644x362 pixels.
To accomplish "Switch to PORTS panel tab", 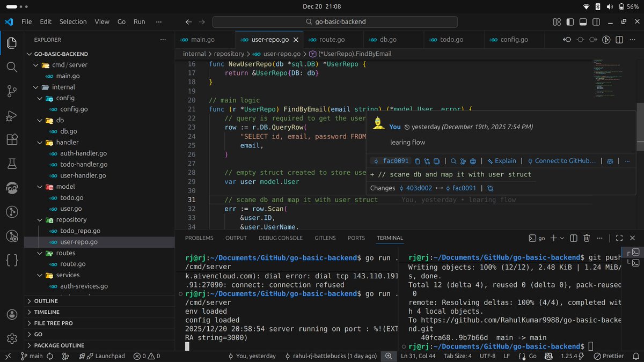I will tap(356, 238).
